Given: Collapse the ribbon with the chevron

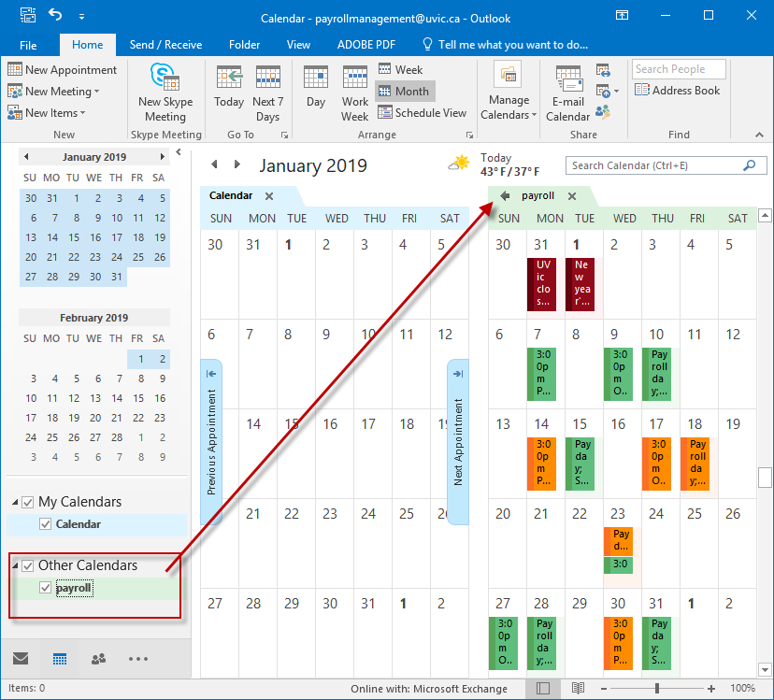Looking at the screenshot, I should point(759,135).
